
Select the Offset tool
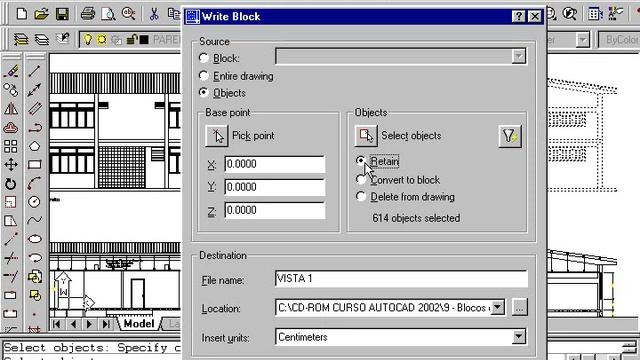pos(11,127)
